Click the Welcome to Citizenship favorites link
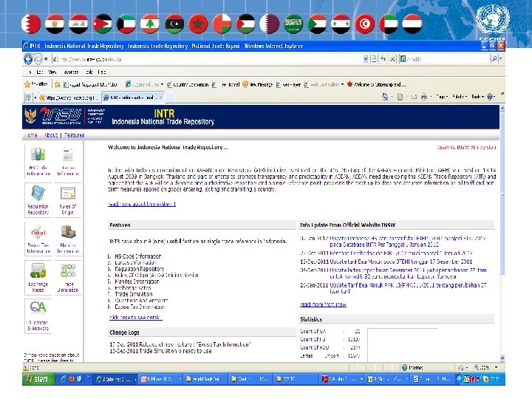The image size is (532, 399). (x=376, y=84)
